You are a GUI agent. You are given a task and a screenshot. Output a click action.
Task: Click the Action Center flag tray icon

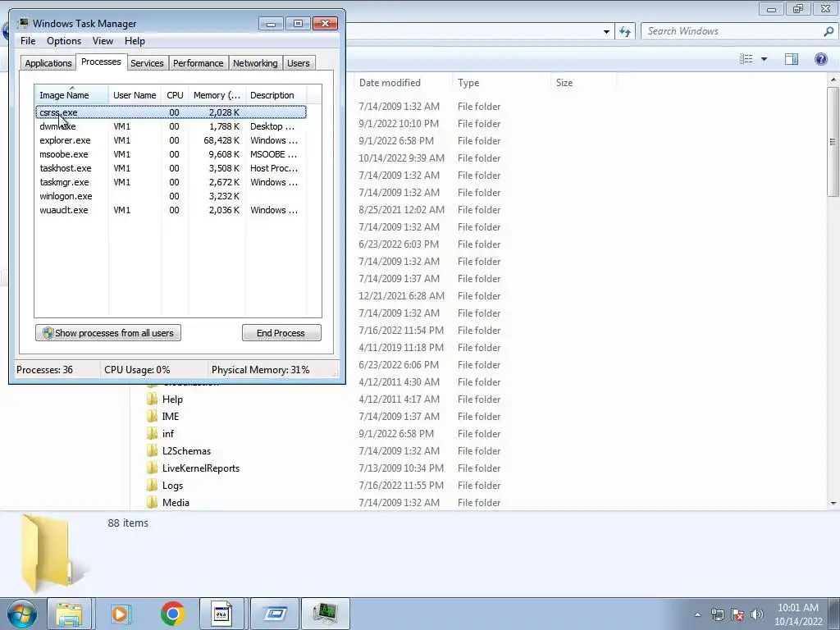pyautogui.click(x=737, y=614)
